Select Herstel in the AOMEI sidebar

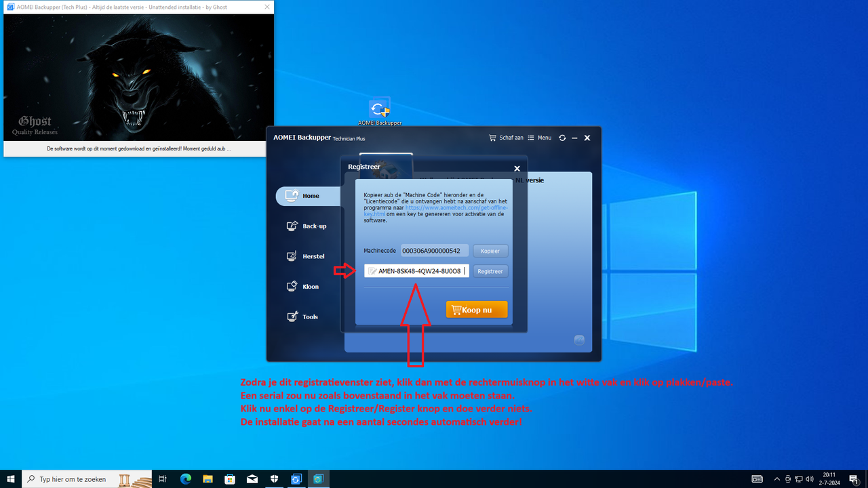305,256
